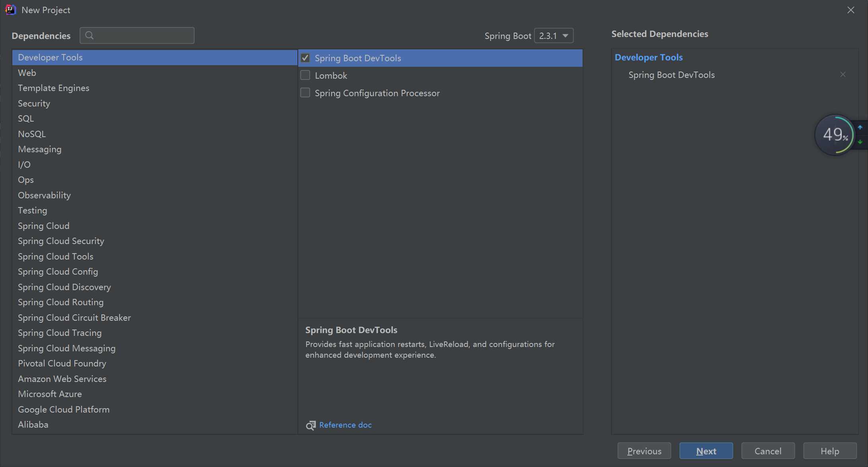
Task: Open the Reference doc link
Action: [345, 425]
